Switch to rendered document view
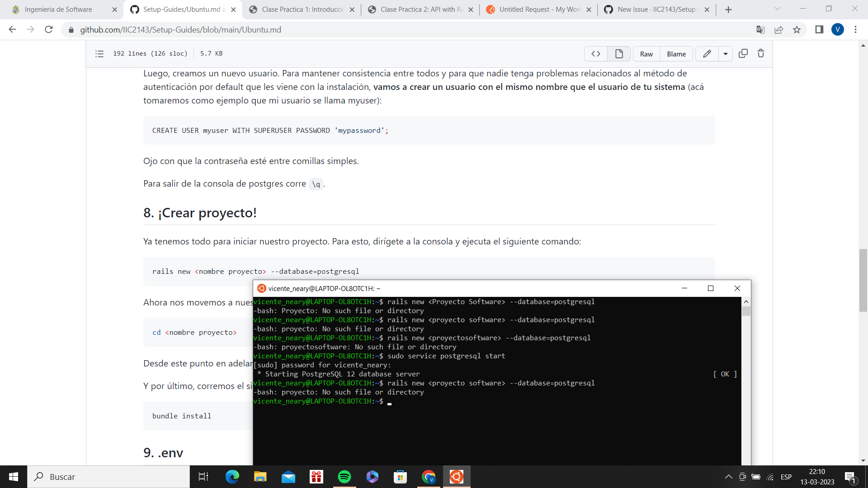Screen dimensions: 868x488 pyautogui.click(x=619, y=53)
